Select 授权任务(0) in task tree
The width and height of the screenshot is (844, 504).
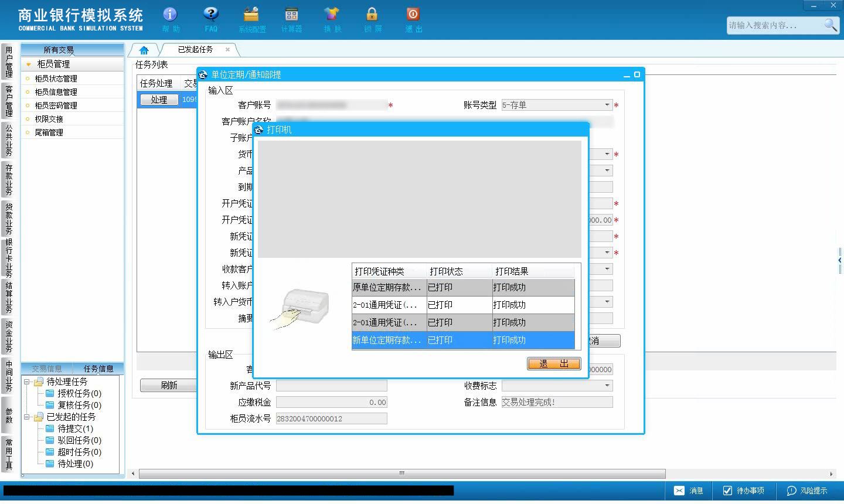79,393
